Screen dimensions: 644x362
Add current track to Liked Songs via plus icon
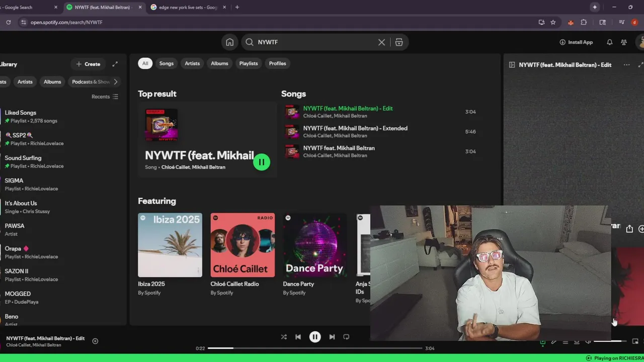coord(95,341)
